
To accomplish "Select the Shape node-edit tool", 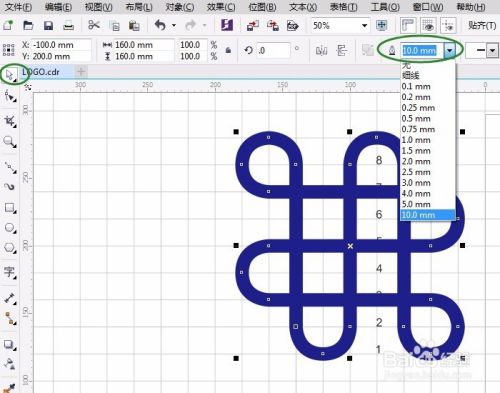I will pyautogui.click(x=10, y=97).
